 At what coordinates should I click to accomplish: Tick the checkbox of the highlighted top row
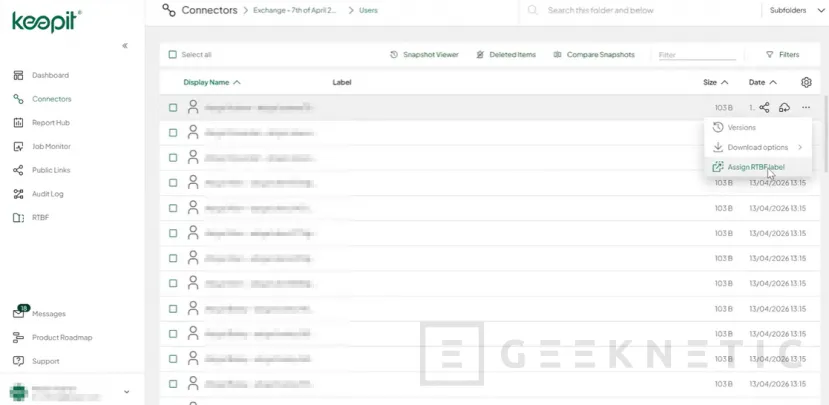pos(173,107)
